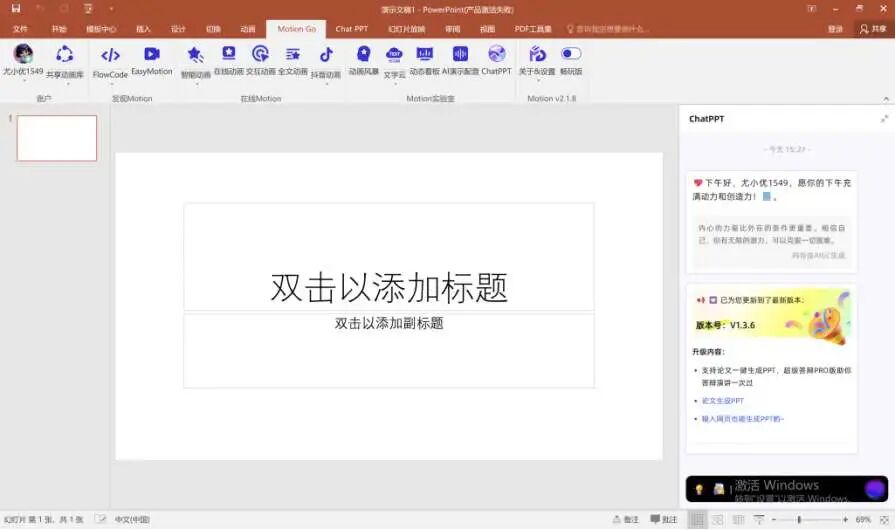Select slide 1 thumbnail
This screenshot has width=895, height=530.
click(57, 138)
